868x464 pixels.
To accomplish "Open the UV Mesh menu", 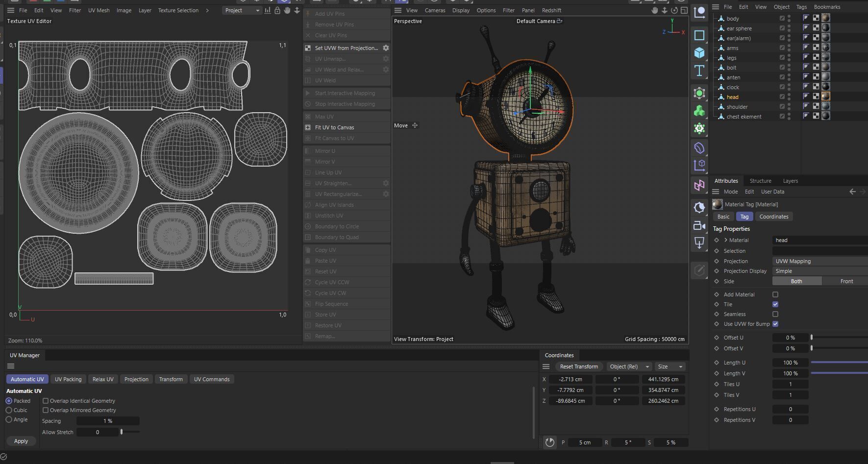I will pyautogui.click(x=99, y=10).
